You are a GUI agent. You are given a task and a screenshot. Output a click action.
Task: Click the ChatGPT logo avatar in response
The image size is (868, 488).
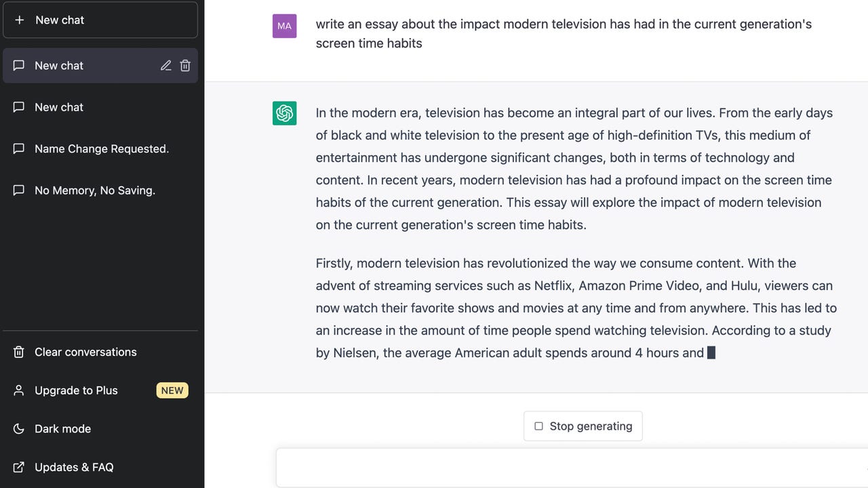[284, 113]
